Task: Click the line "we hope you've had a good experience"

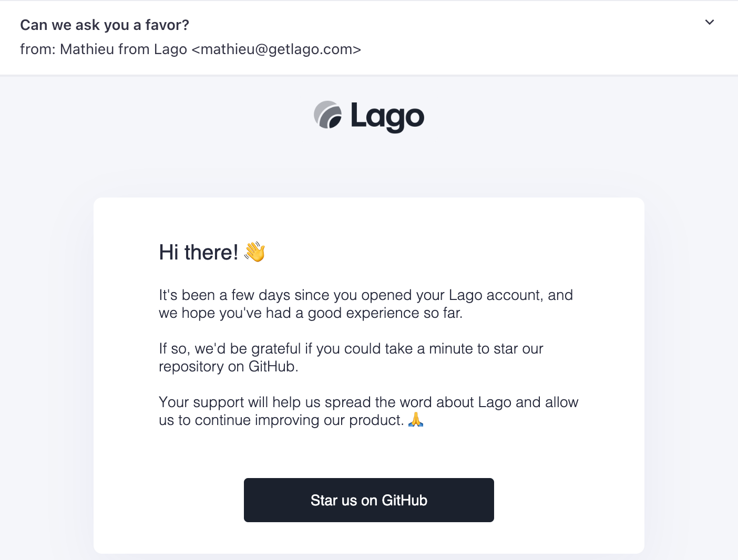Action: pyautogui.click(x=310, y=313)
